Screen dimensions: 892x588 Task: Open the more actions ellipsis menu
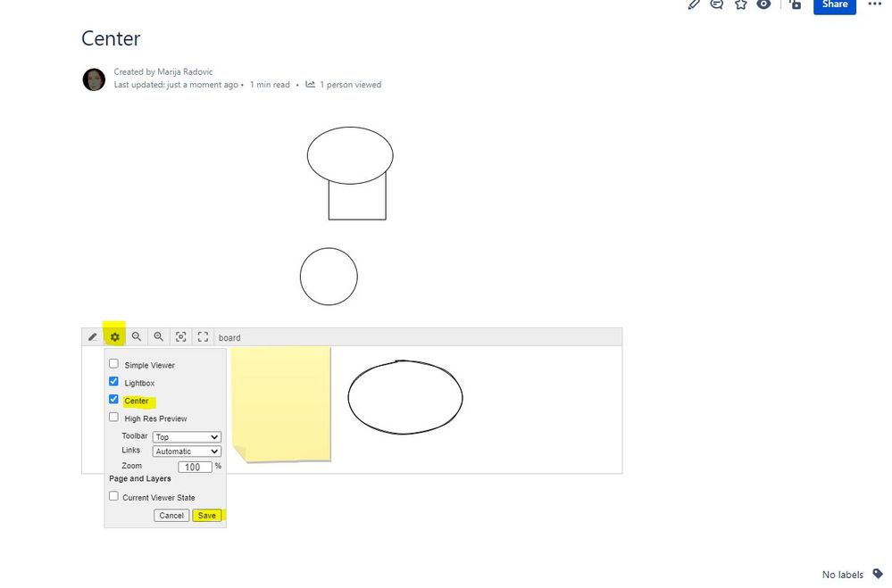[875, 4]
